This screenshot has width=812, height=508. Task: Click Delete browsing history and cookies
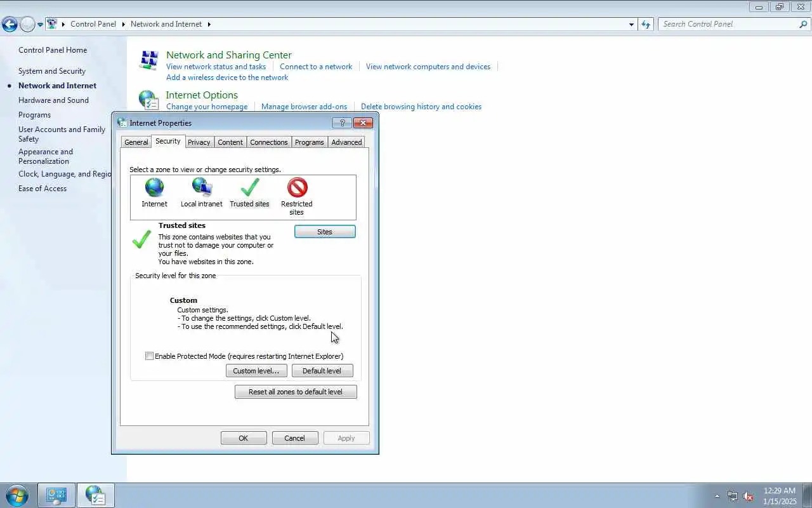[421, 107]
